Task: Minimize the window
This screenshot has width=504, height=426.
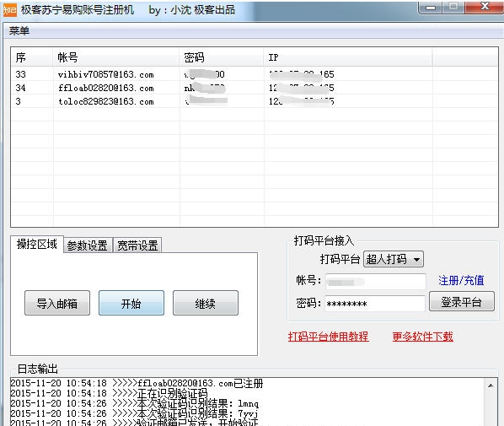Action: 431,8
